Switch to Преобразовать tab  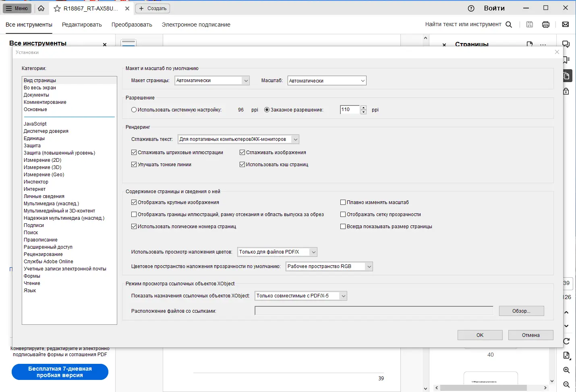[x=132, y=25]
